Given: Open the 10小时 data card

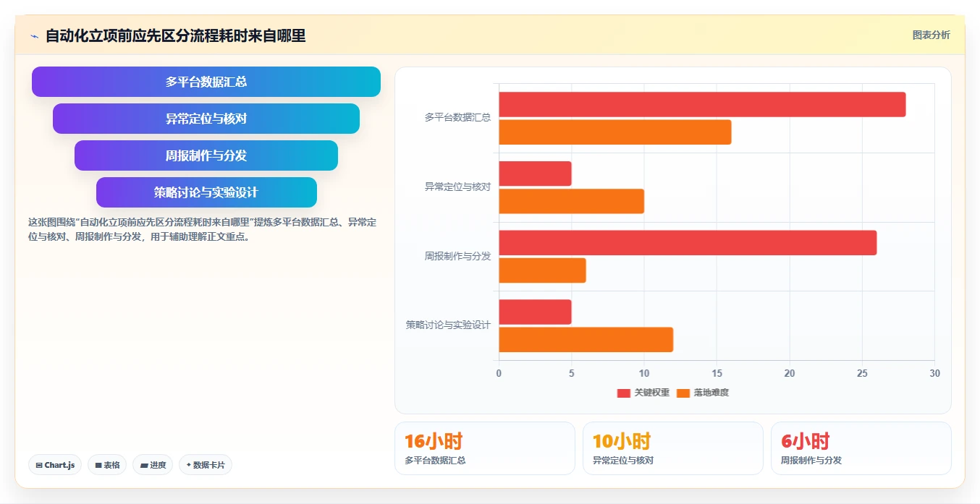Looking at the screenshot, I should [673, 448].
